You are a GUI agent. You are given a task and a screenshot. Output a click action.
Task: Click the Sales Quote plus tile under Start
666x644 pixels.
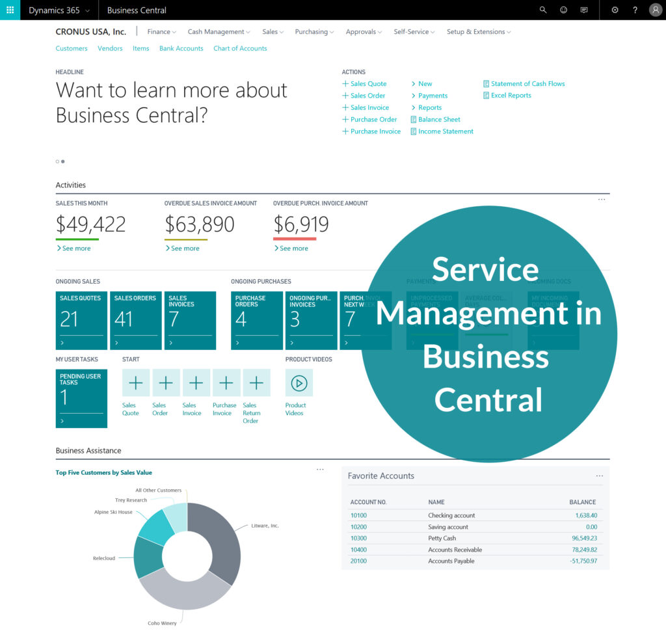[x=136, y=383]
